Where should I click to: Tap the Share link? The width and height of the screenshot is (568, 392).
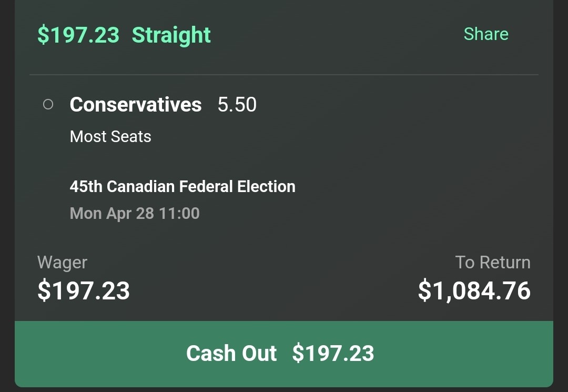(x=485, y=34)
